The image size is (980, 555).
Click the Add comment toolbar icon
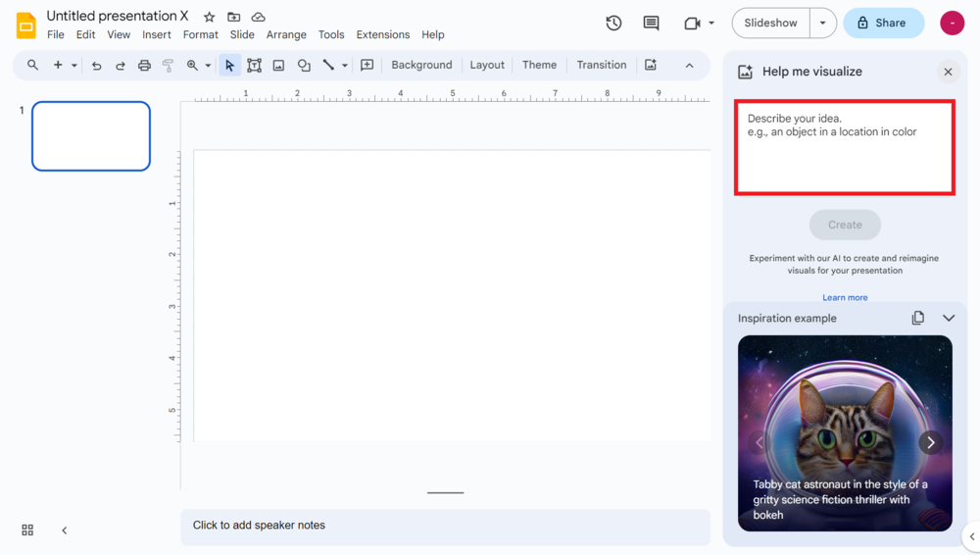pos(367,66)
